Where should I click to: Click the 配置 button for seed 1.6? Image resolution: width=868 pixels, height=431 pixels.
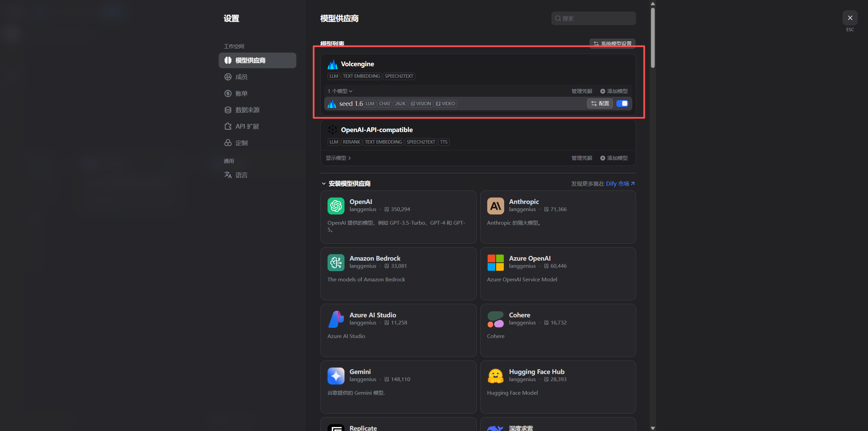click(x=600, y=104)
